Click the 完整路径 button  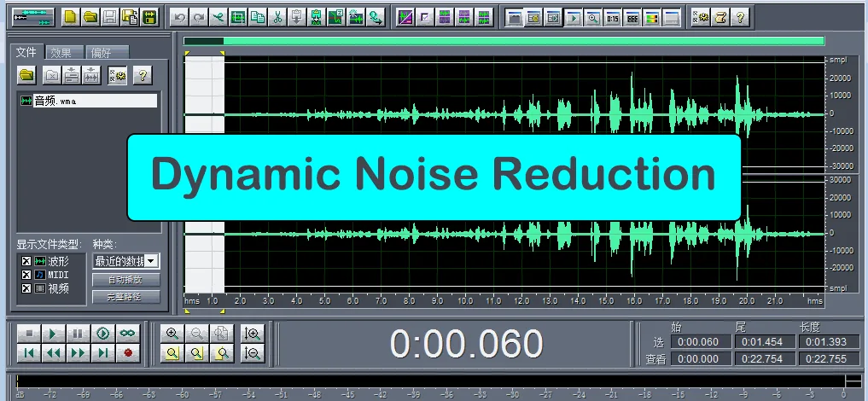(x=125, y=297)
